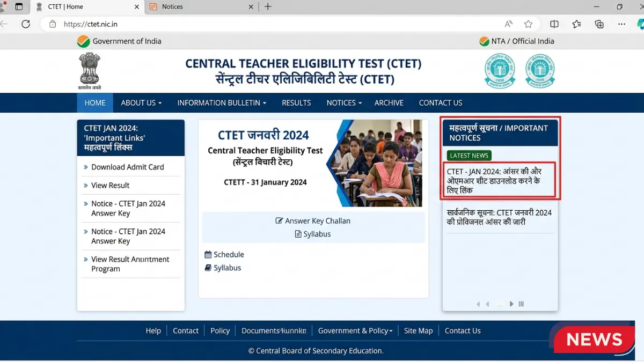The height and width of the screenshot is (362, 644).
Task: Click the favorites star icon in address bar
Action: pos(528,24)
